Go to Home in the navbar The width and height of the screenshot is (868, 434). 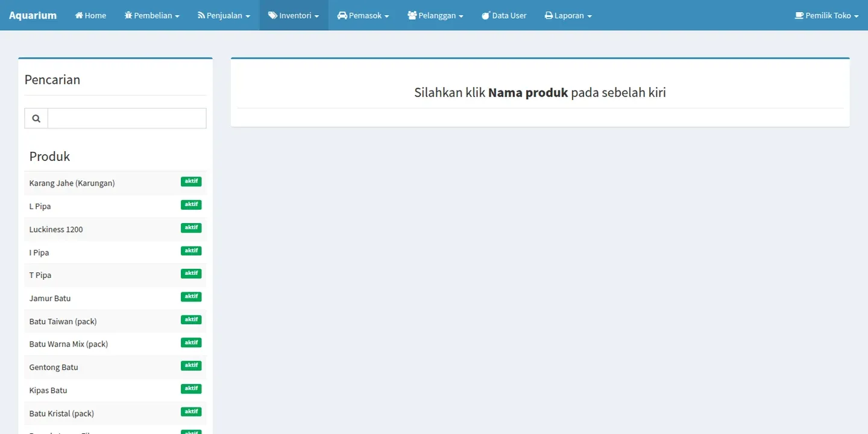click(90, 16)
